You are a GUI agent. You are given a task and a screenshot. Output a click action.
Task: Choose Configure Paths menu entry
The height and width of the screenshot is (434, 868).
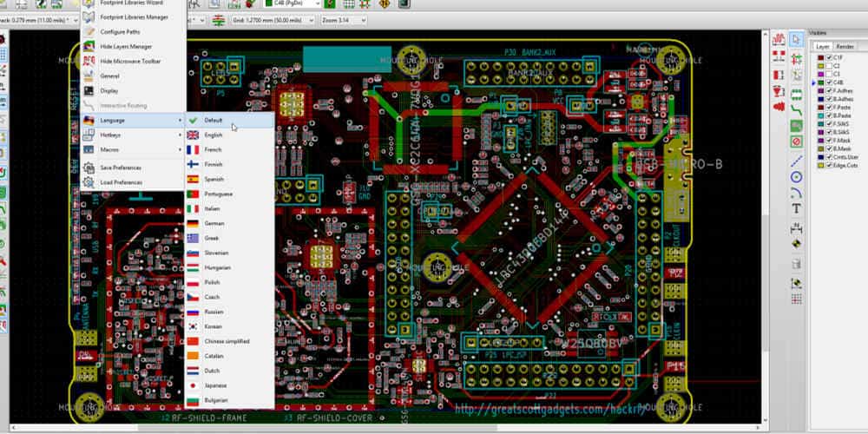point(132,32)
